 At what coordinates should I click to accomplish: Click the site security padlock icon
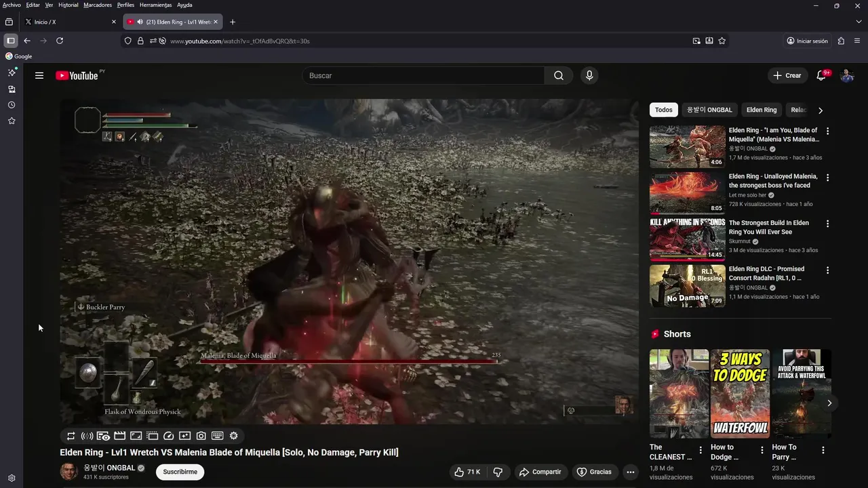click(140, 41)
